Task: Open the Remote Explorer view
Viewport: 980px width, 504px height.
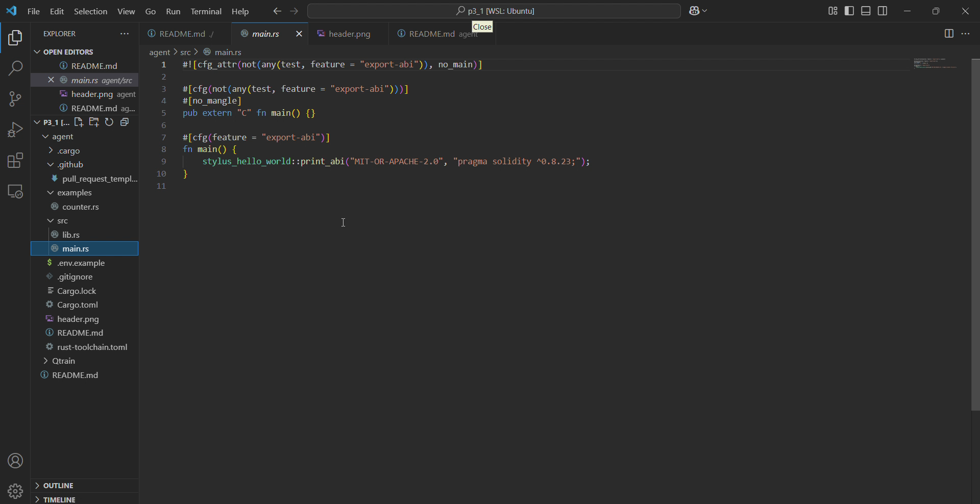Action: coord(15,191)
